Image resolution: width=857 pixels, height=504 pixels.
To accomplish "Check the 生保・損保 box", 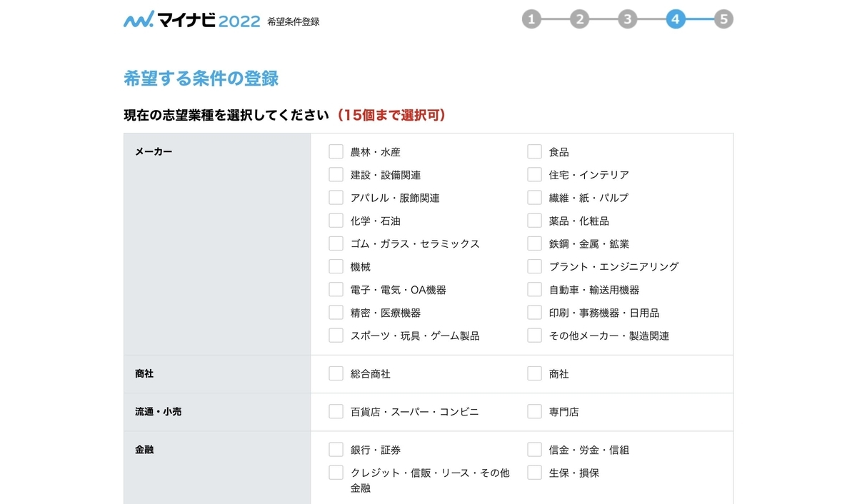I will click(534, 472).
